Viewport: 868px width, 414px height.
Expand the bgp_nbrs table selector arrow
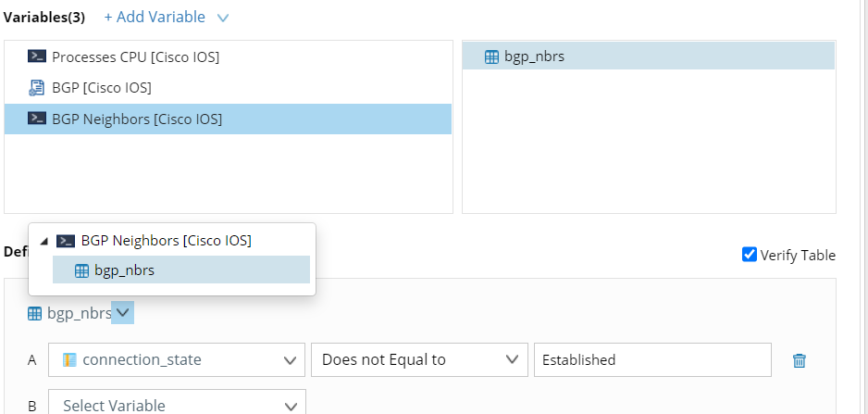coord(123,314)
